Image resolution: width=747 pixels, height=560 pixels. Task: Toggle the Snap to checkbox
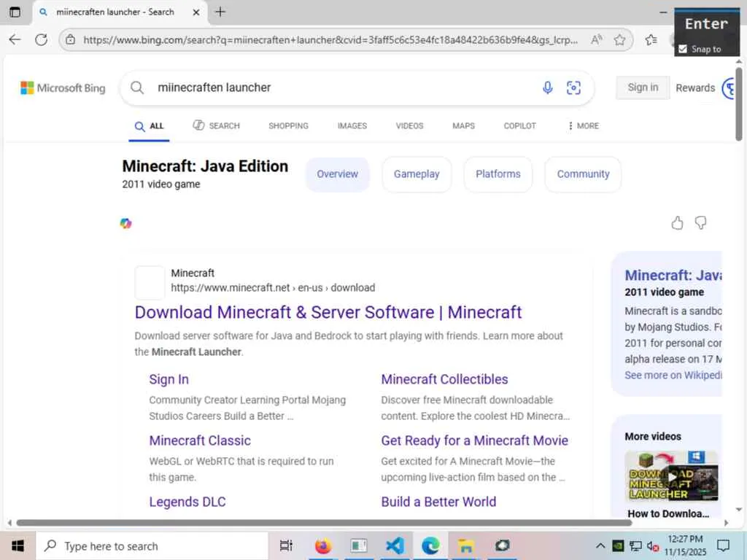683,49
